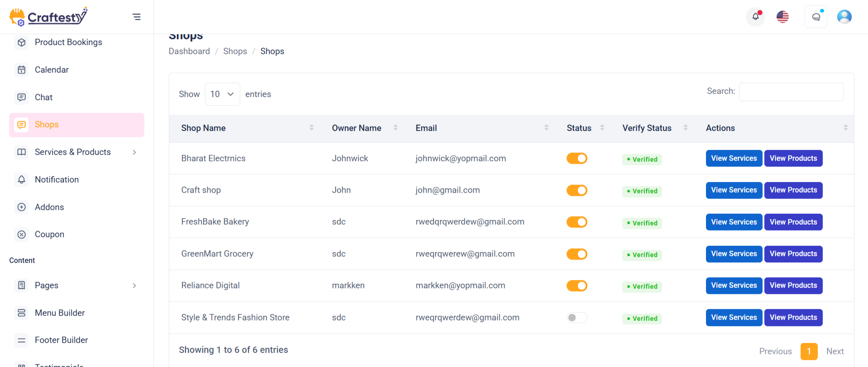This screenshot has height=367, width=868.
Task: View Products for Style & Trends Fashion Store
Action: click(x=793, y=318)
